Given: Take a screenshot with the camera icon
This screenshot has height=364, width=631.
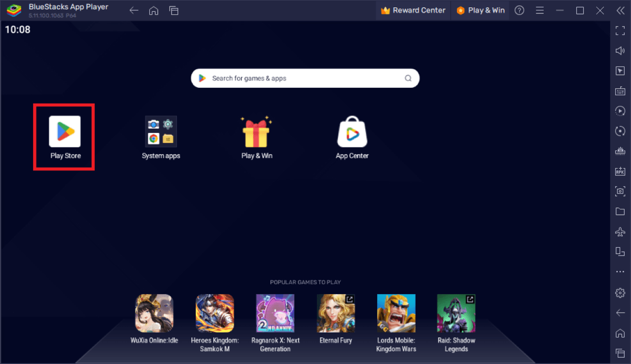Looking at the screenshot, I should (x=620, y=191).
